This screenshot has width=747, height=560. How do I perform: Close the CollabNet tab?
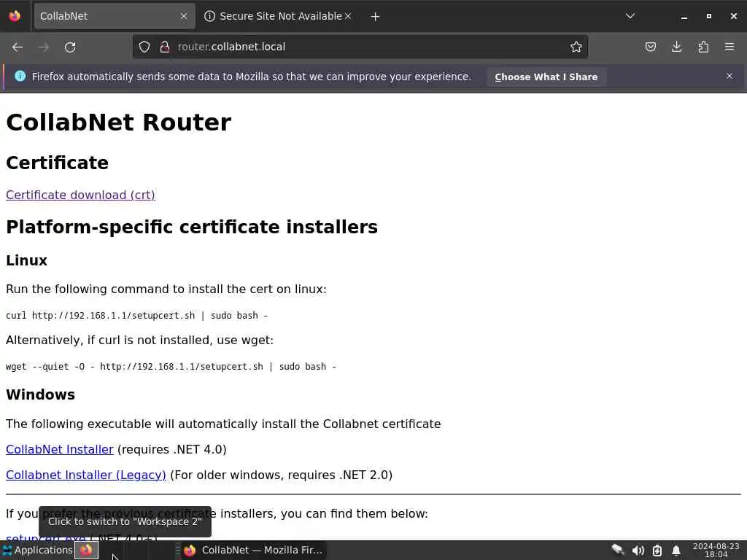(184, 16)
